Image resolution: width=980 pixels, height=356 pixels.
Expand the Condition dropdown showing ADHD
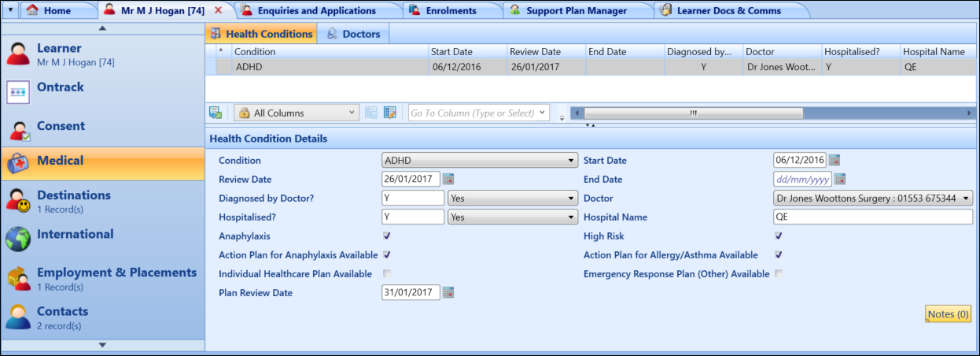coord(479,161)
